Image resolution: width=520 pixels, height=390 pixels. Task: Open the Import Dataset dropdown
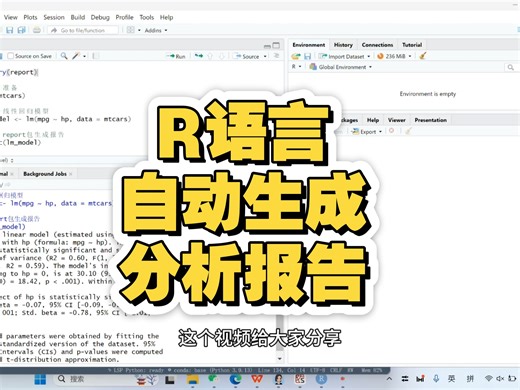(x=345, y=56)
